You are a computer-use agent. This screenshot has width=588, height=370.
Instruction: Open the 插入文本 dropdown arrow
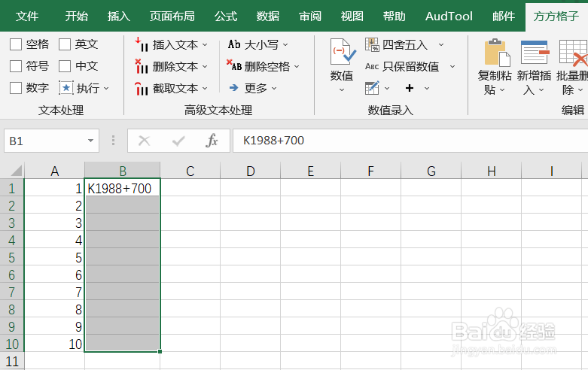(205, 44)
